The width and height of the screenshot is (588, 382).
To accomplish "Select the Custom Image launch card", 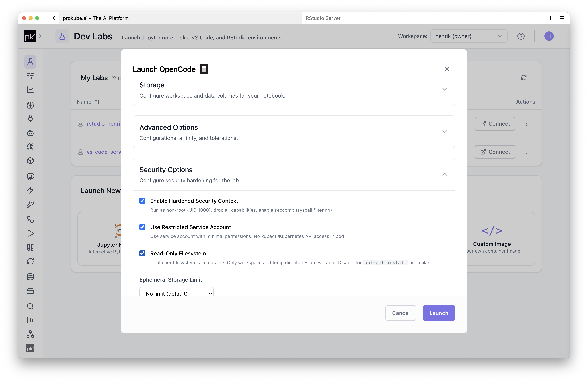I will pyautogui.click(x=501, y=239).
